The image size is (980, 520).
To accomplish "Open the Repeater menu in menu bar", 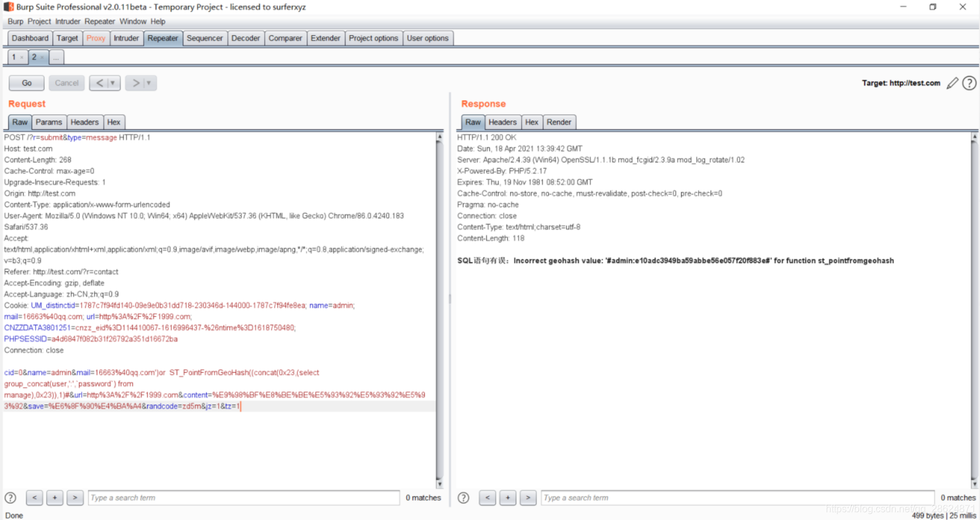I will (x=100, y=22).
